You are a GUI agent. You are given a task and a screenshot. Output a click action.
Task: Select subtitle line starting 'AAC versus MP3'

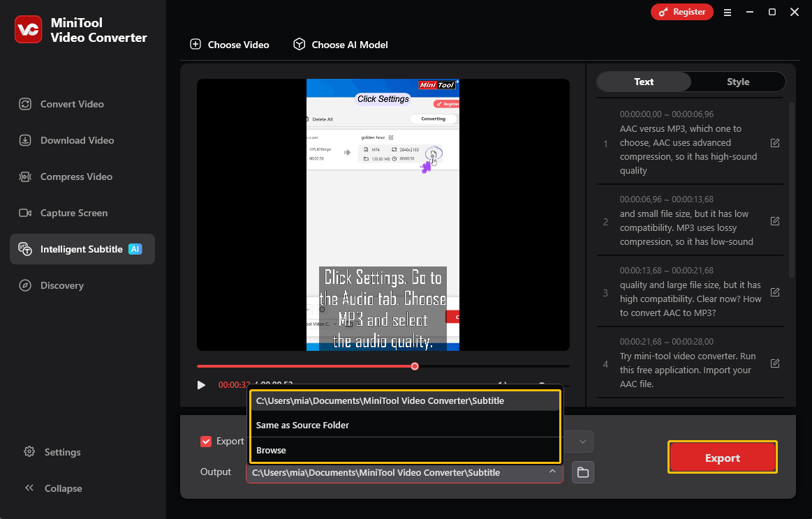click(688, 149)
